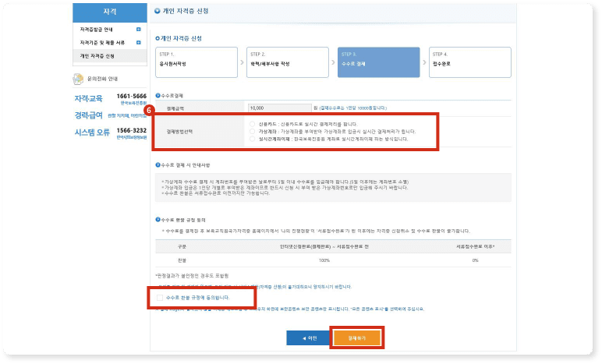Go to STEP 4 접수완료 box

click(x=470, y=62)
